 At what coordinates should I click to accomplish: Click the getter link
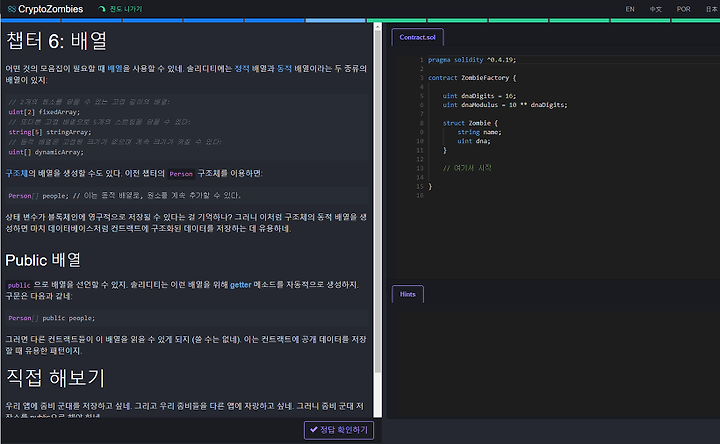click(241, 285)
